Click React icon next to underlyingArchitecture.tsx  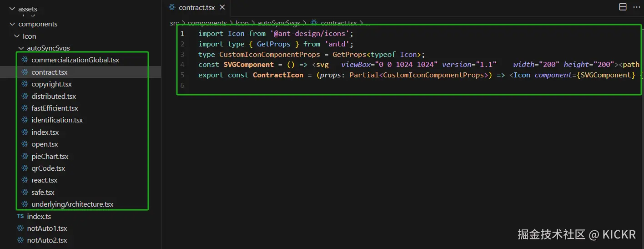pos(25,204)
